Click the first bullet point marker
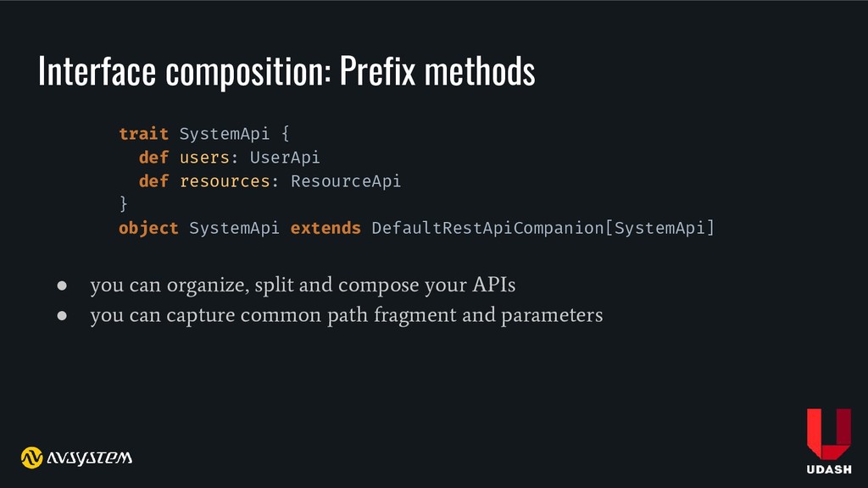The height and width of the screenshot is (488, 868). click(x=62, y=286)
